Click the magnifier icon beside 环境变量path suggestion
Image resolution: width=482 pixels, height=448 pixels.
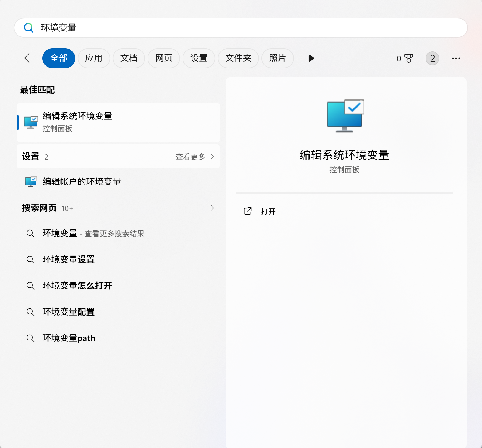[30, 338]
